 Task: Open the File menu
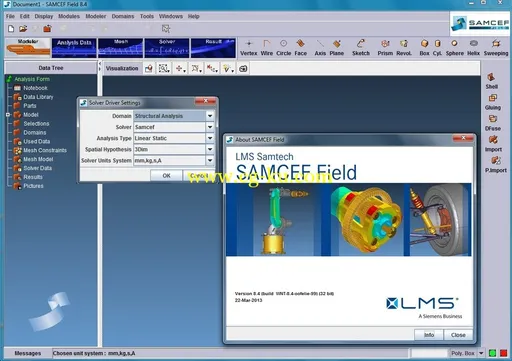10,16
